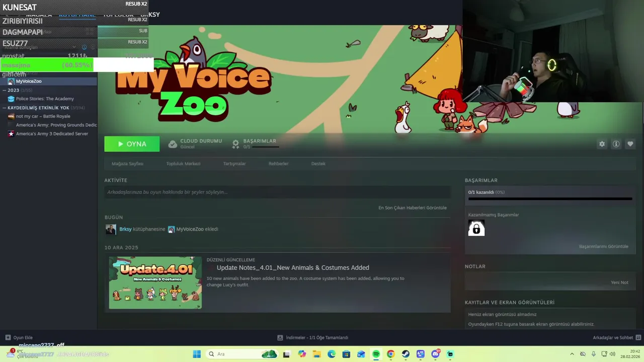Click the microphone tray icon
Viewport: 644px width, 362px height.
(x=594, y=354)
